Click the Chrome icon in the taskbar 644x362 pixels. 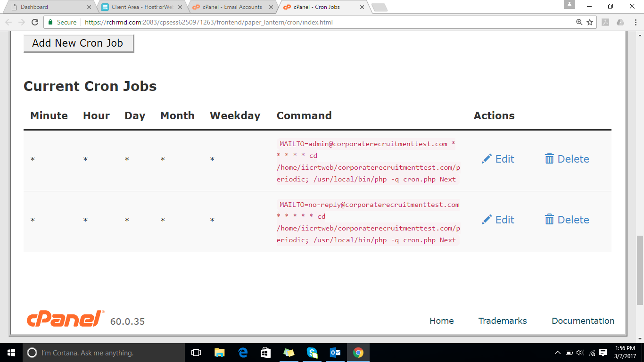358,353
